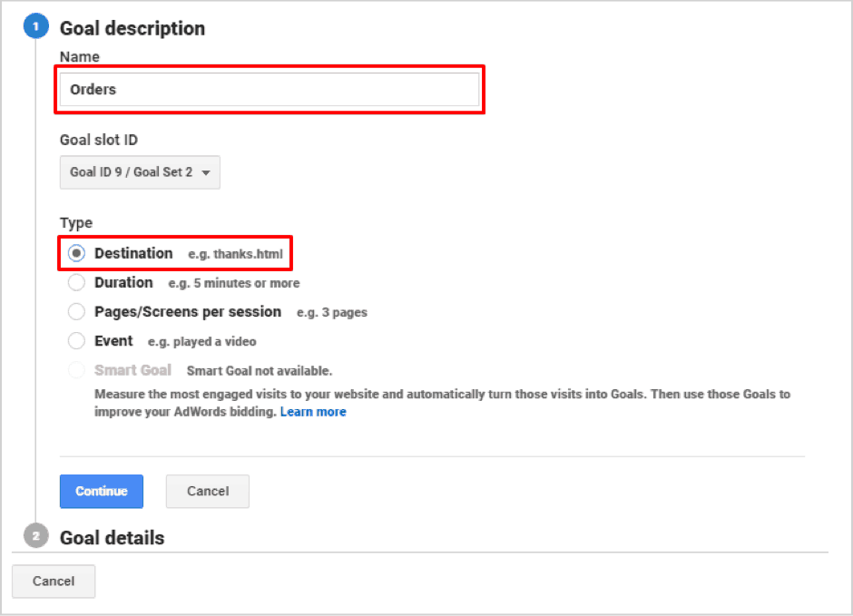Select the Destination radio button
This screenshot has width=853, height=616.
(77, 254)
